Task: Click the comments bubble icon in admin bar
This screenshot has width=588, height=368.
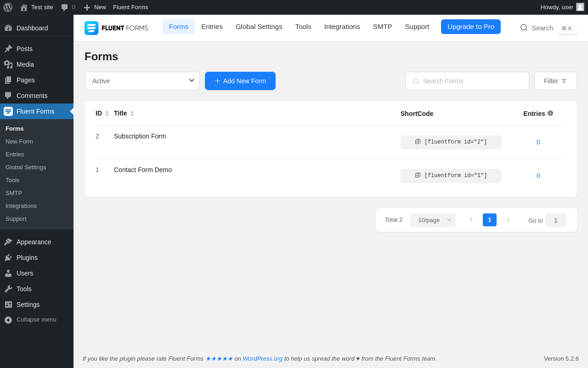Action: [64, 7]
